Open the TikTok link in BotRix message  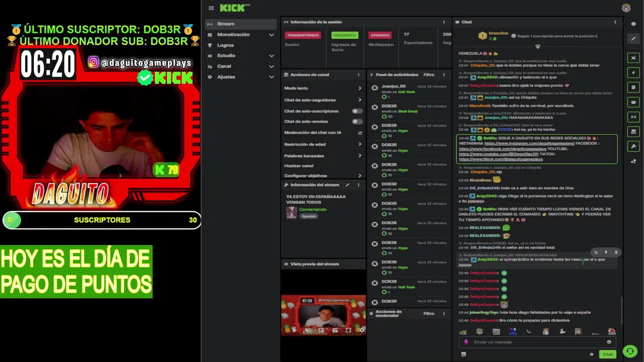pos(501,159)
